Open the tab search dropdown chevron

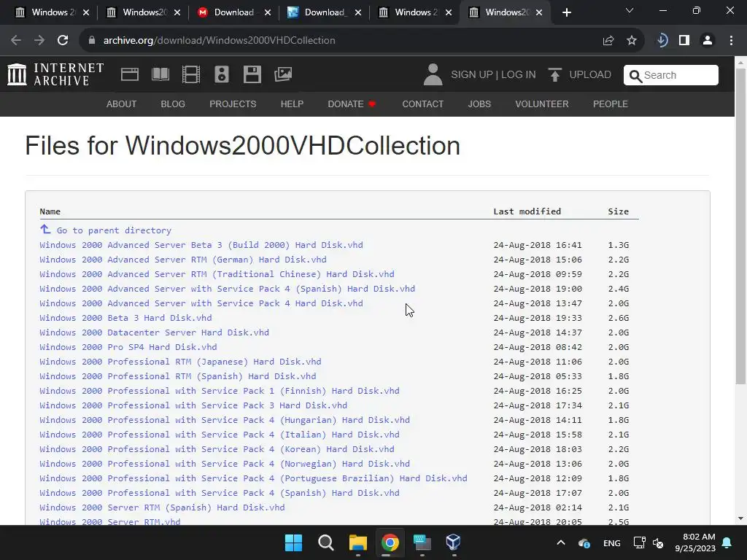pos(630,10)
